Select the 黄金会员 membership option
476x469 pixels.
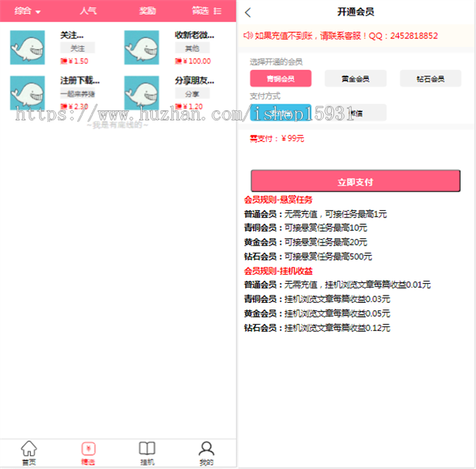[x=355, y=79]
